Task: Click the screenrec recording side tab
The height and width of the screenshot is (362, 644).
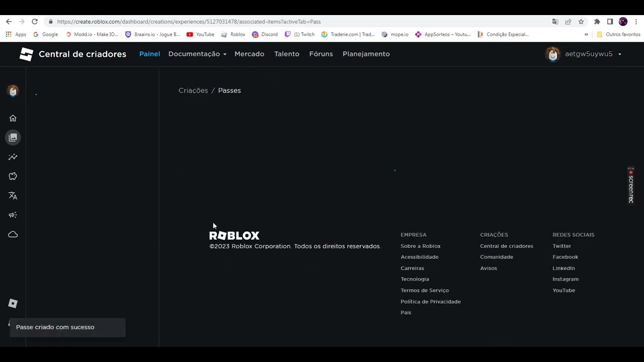Action: coord(630,186)
